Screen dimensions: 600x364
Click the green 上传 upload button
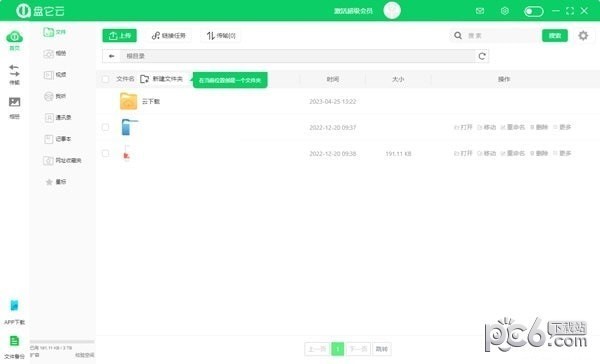pyautogui.click(x=119, y=36)
